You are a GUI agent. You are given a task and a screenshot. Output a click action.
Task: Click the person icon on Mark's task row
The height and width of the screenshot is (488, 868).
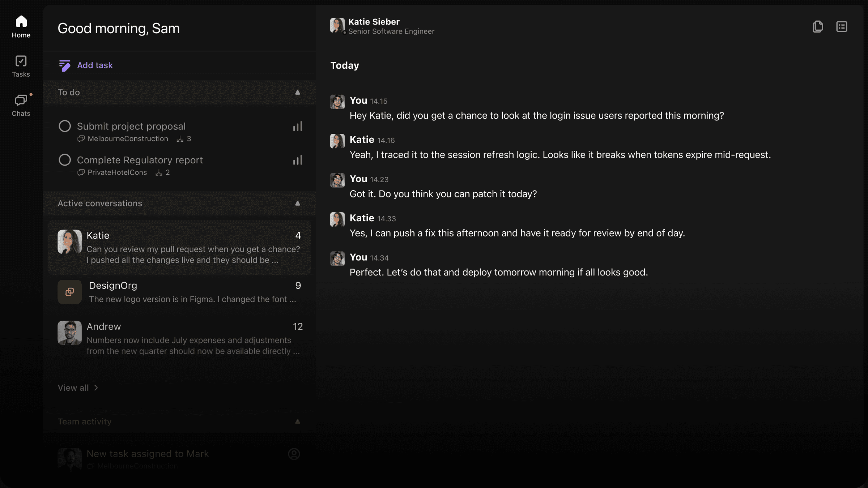click(294, 454)
